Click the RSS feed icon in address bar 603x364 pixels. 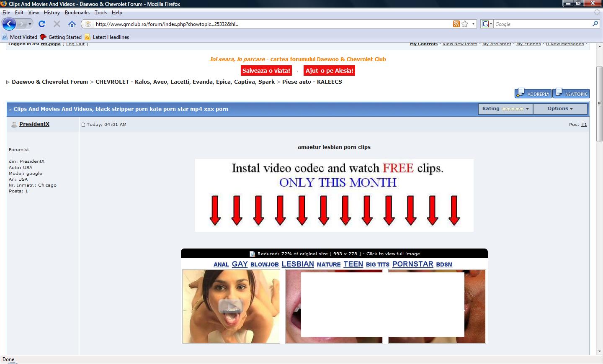tap(456, 24)
